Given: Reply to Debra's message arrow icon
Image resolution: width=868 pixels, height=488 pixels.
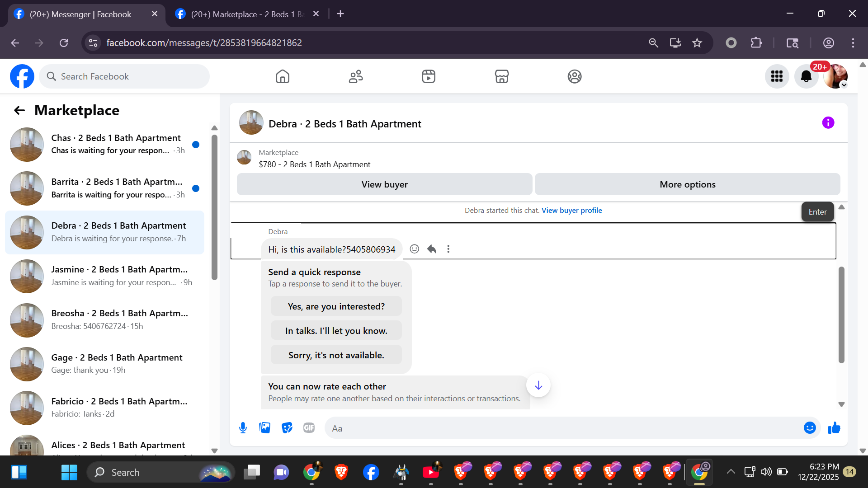Looking at the screenshot, I should (431, 249).
